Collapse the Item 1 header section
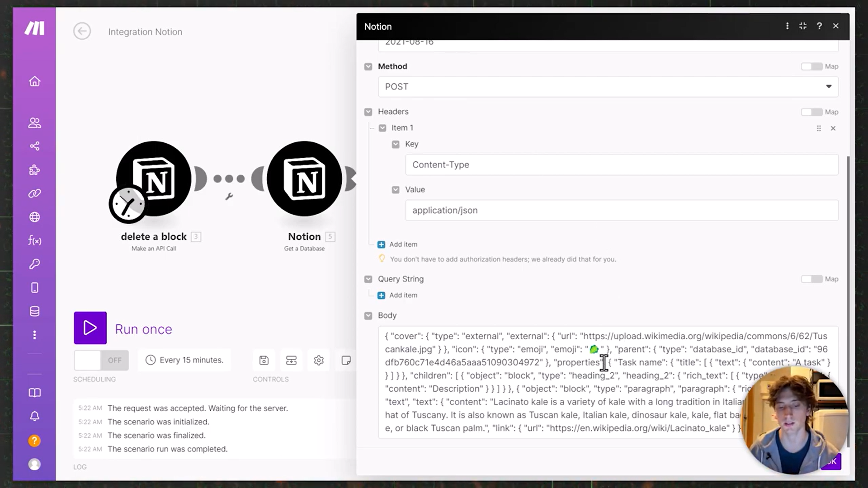 [x=382, y=128]
